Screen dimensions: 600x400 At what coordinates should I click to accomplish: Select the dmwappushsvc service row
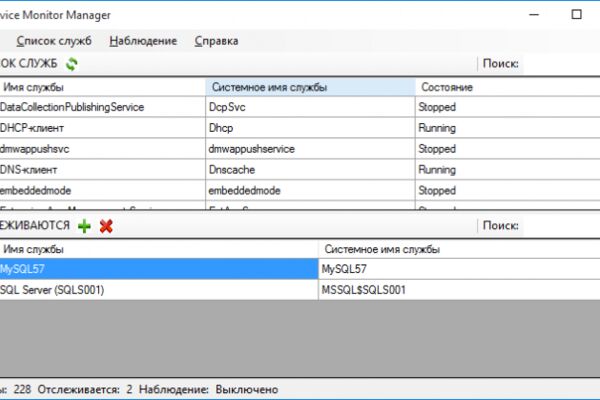(x=300, y=149)
